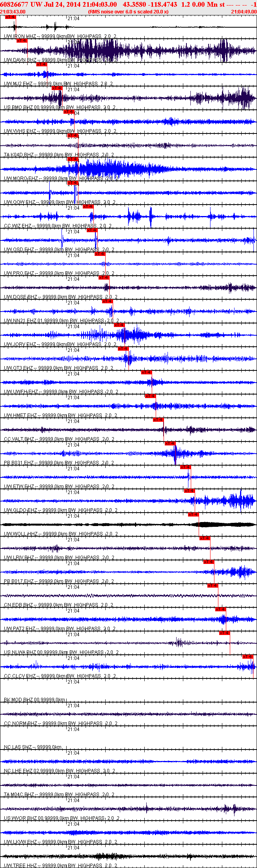Click the RMS noise scaling note
The height and width of the screenshot is (868, 257).
[x=128, y=11]
